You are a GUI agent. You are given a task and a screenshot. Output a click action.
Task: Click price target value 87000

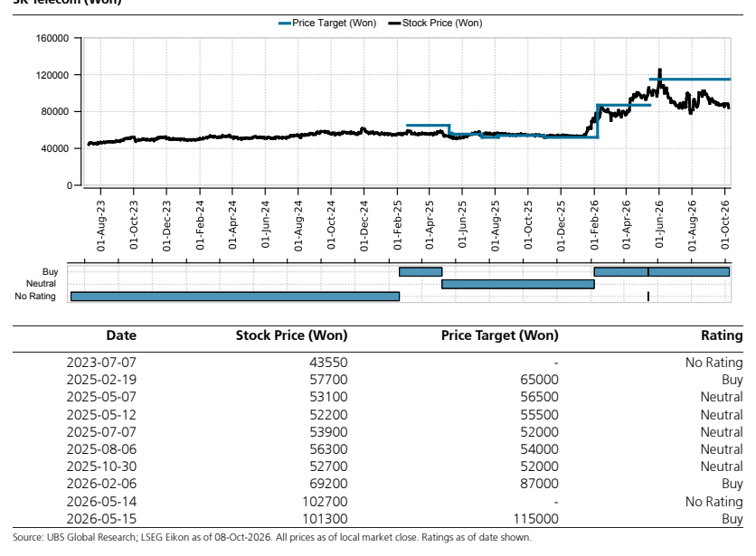tap(540, 484)
